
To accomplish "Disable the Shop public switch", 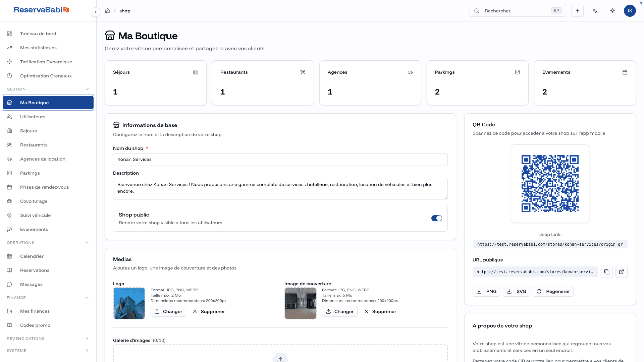I will (436, 218).
